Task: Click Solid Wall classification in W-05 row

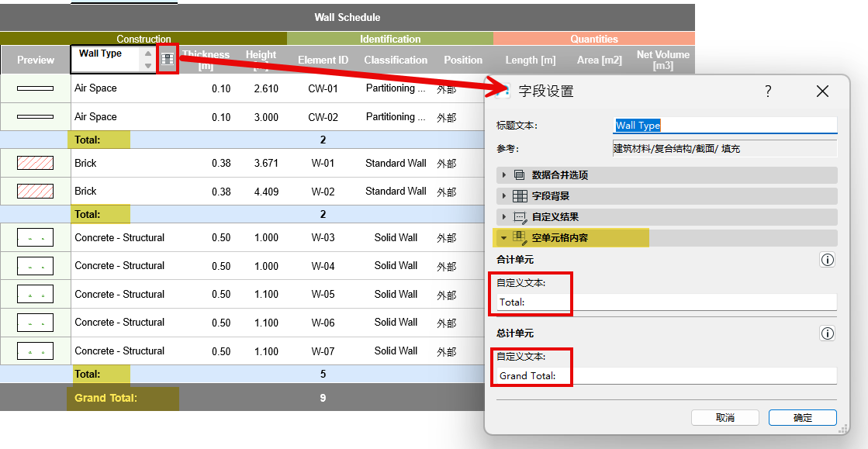Action: (x=396, y=294)
